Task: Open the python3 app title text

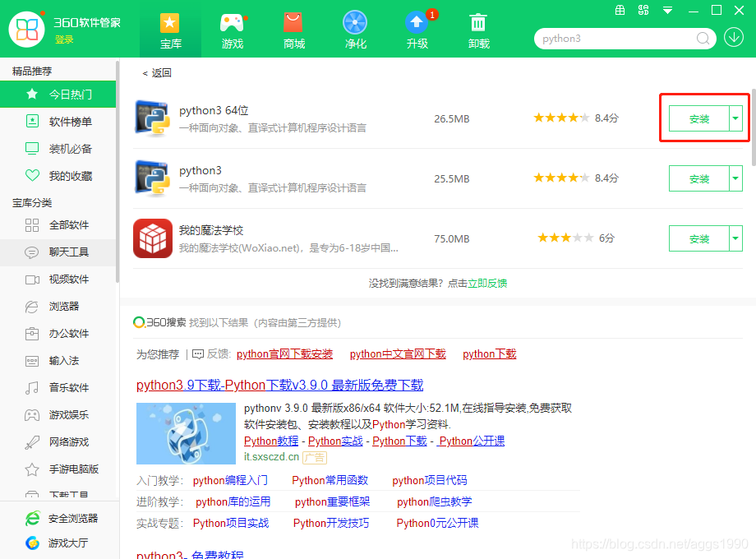Action: (201, 171)
